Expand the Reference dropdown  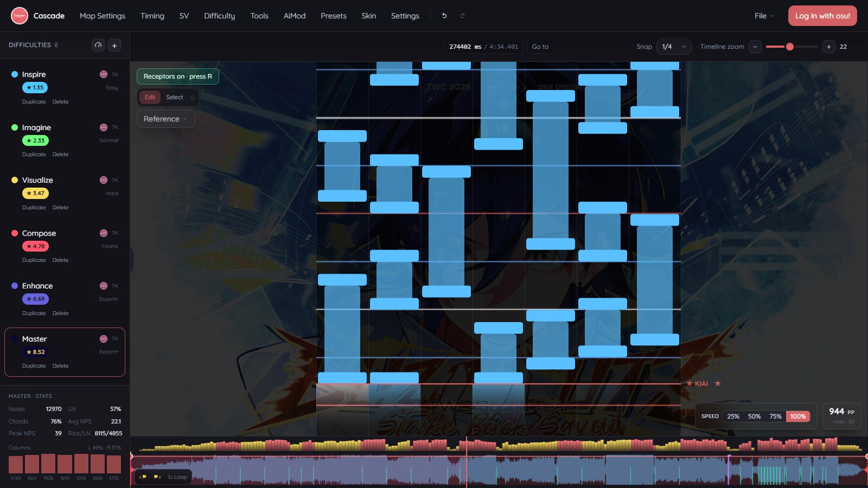[165, 119]
